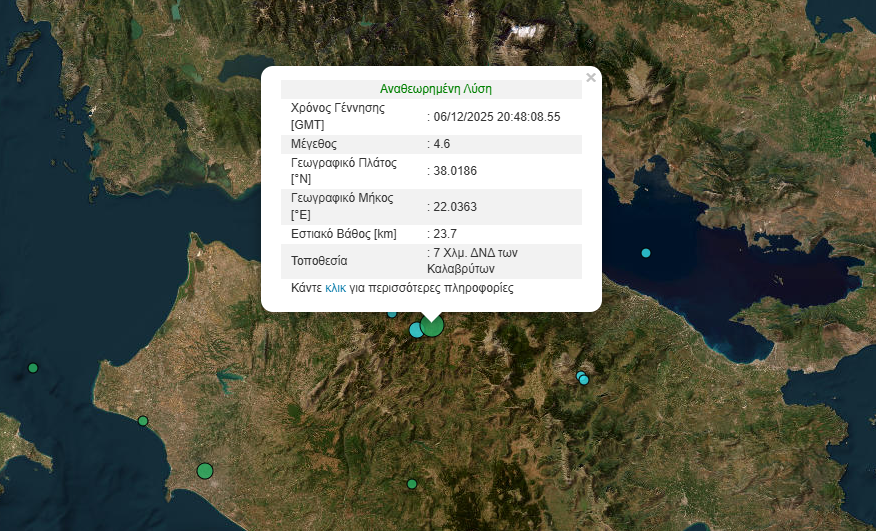The image size is (876, 531).
Task: Click the origin time value 06/12/2025 20:48:08.55
Action: click(496, 117)
